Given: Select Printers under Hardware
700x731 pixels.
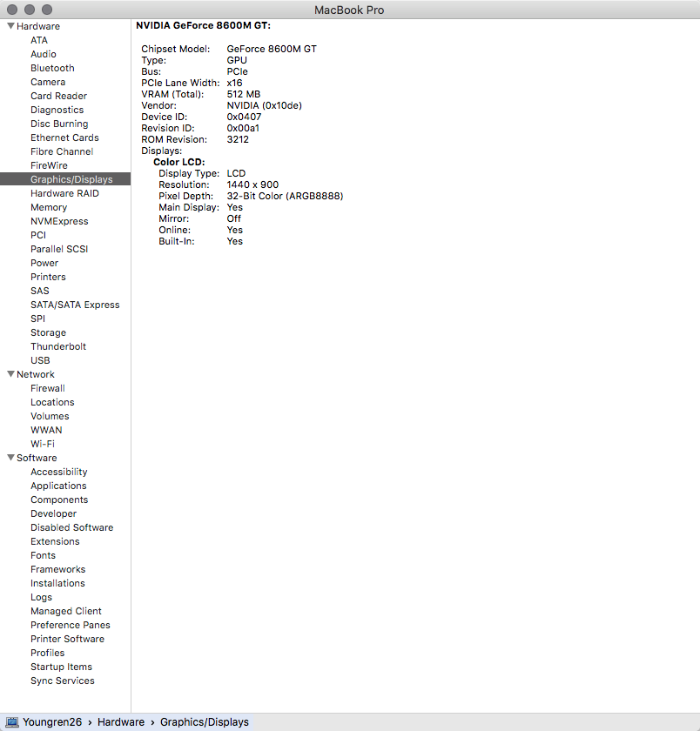Looking at the screenshot, I should coord(48,277).
